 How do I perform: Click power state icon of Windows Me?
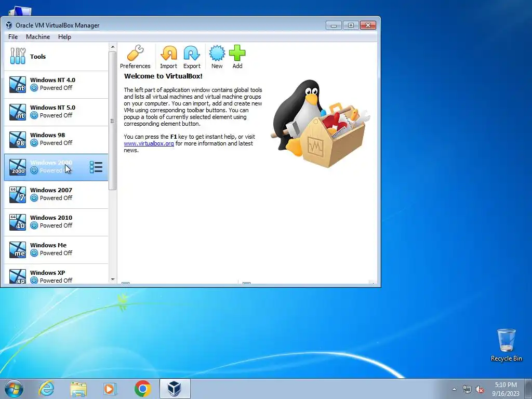coord(34,253)
